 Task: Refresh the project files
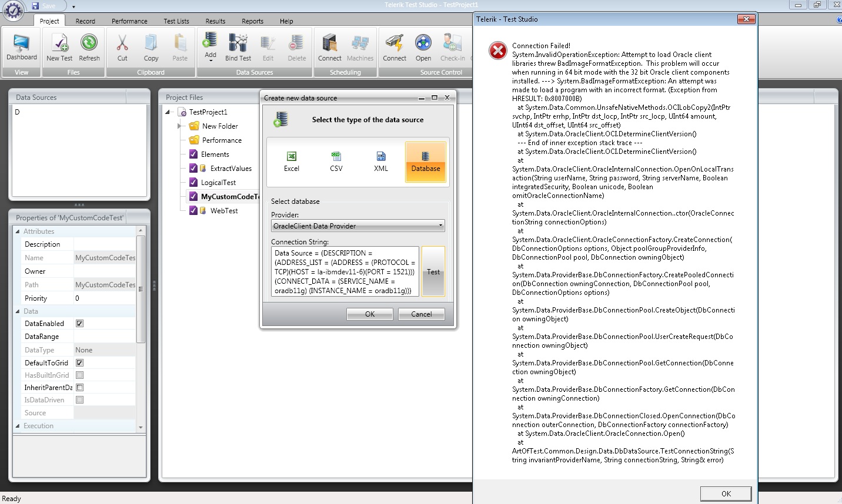point(89,47)
